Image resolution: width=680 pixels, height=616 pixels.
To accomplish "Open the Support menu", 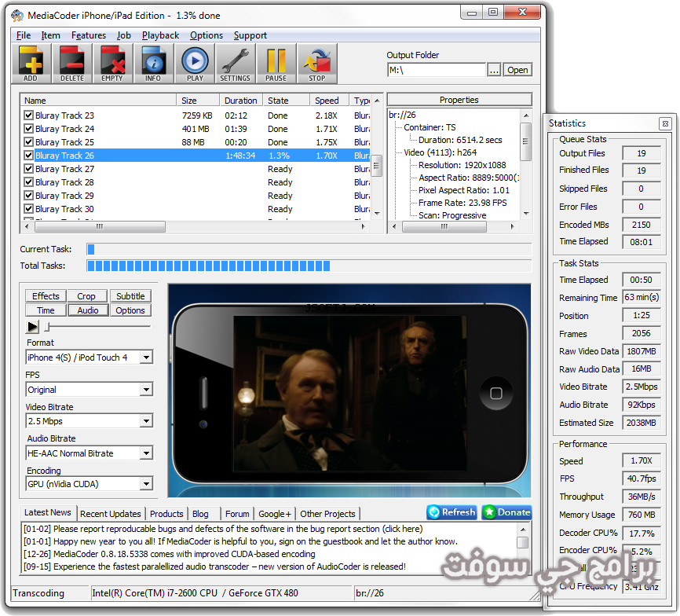I will coord(250,35).
